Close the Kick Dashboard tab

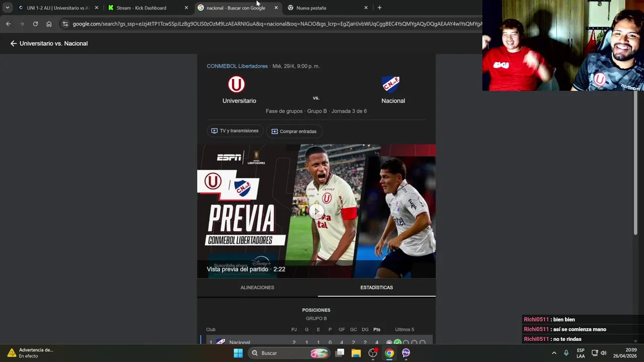[x=186, y=8]
